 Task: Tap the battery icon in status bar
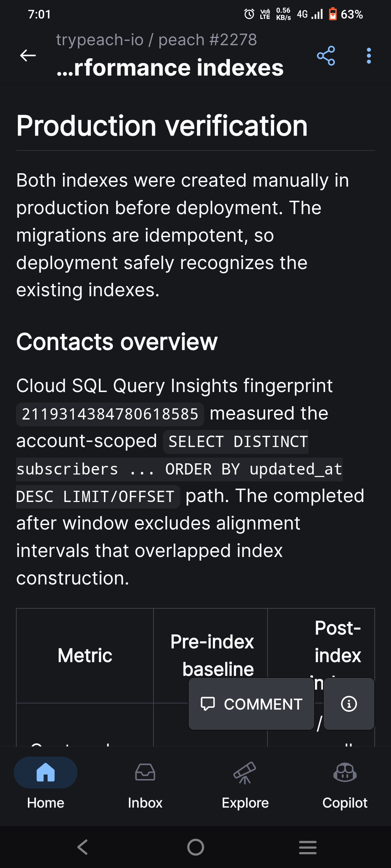click(x=333, y=14)
